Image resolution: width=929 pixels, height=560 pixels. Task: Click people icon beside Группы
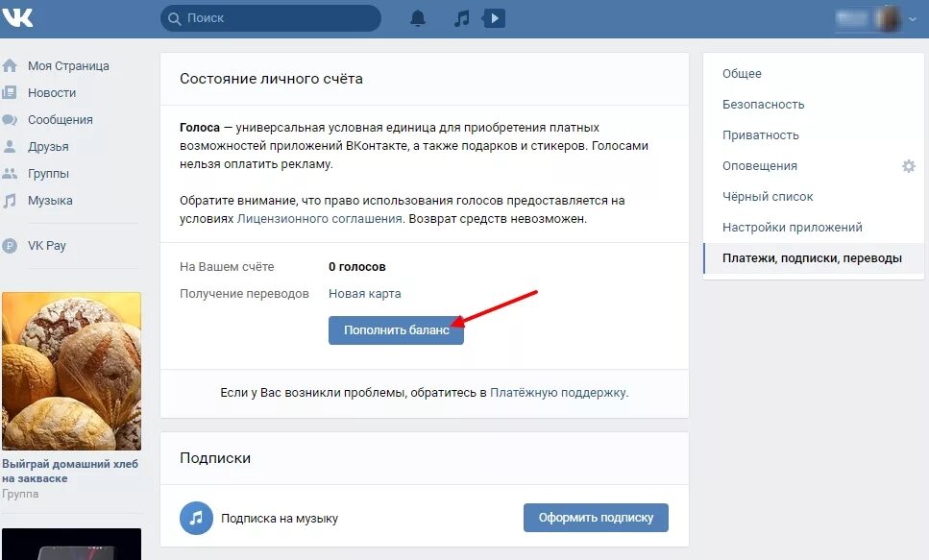[x=10, y=174]
